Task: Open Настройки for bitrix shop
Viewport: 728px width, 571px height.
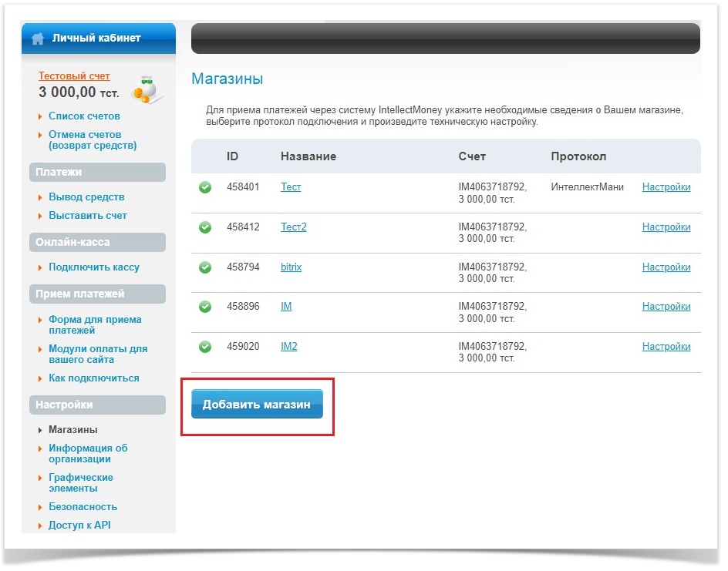Action: click(666, 267)
